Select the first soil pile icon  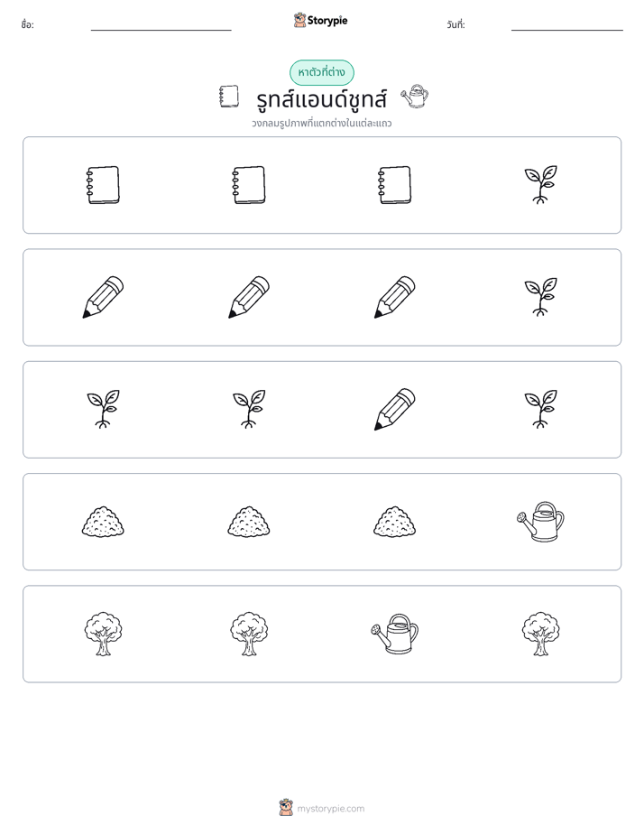[x=103, y=522]
